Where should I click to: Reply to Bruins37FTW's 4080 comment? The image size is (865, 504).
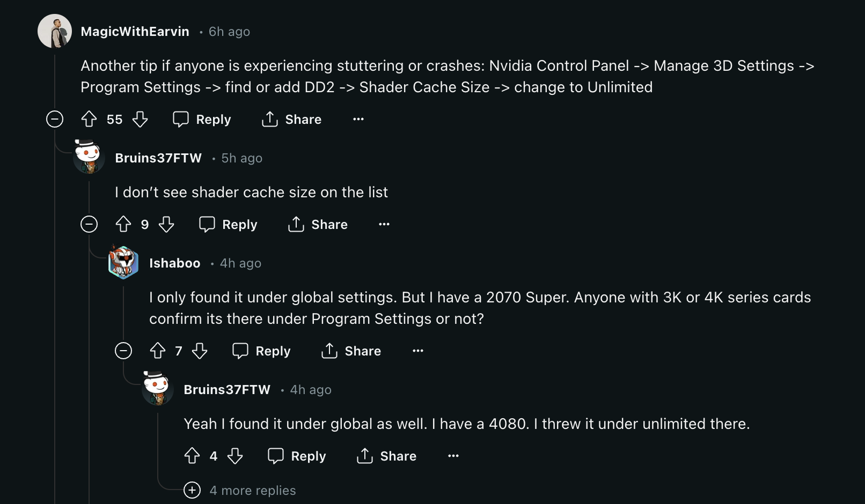(x=297, y=456)
